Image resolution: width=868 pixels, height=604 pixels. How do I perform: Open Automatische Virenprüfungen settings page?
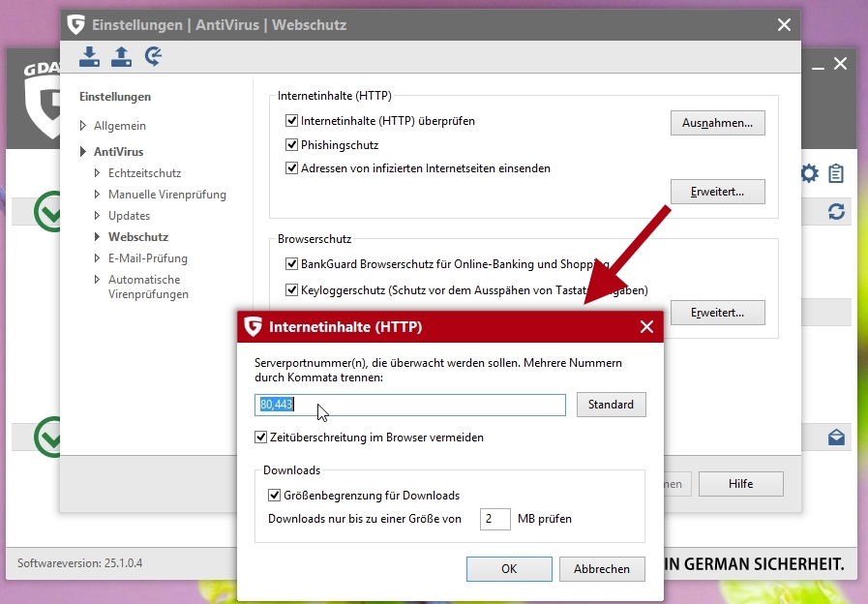(x=148, y=287)
